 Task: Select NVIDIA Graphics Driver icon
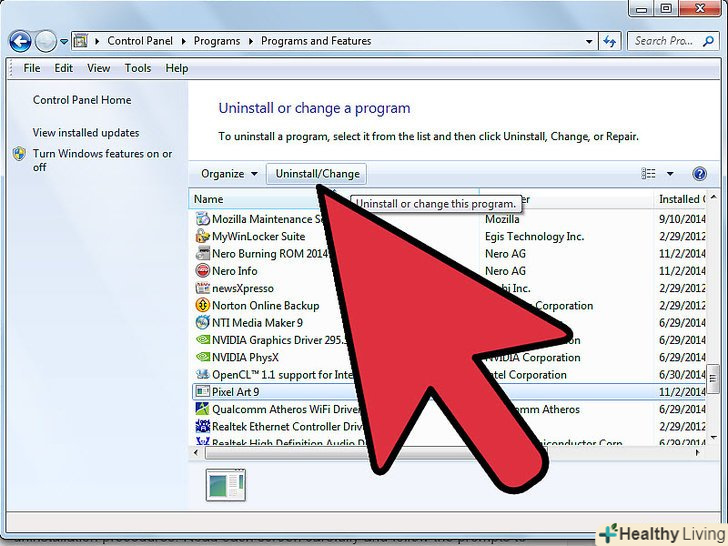point(202,339)
